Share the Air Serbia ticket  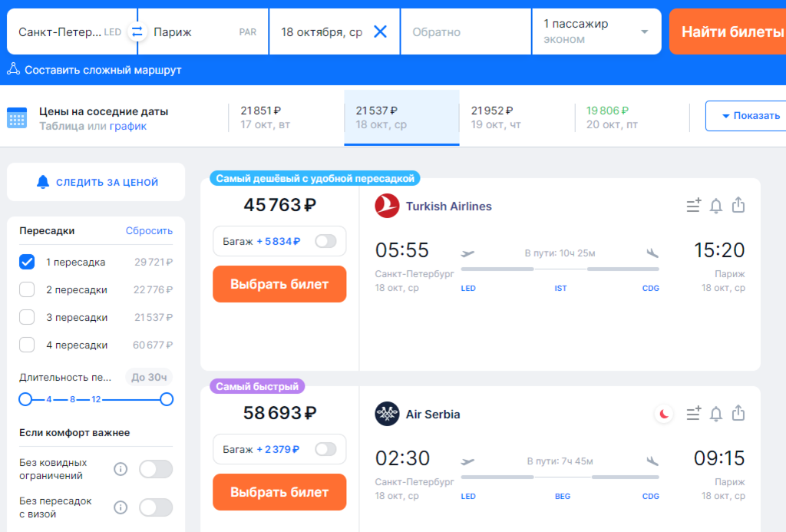pyautogui.click(x=738, y=413)
